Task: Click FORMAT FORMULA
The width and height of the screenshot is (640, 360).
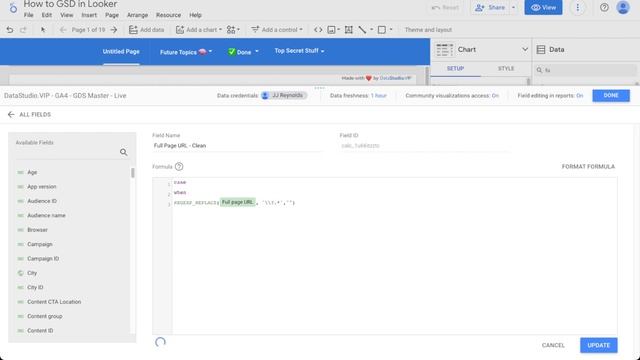Action: (588, 167)
